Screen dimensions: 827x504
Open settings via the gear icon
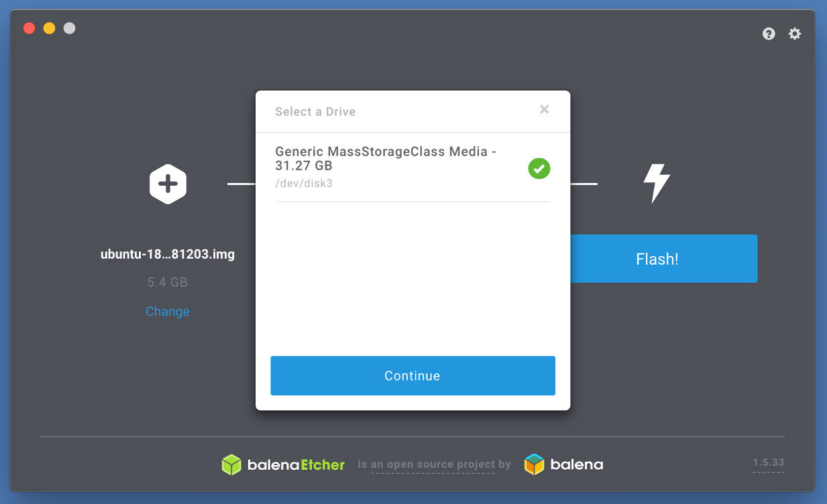tap(795, 34)
